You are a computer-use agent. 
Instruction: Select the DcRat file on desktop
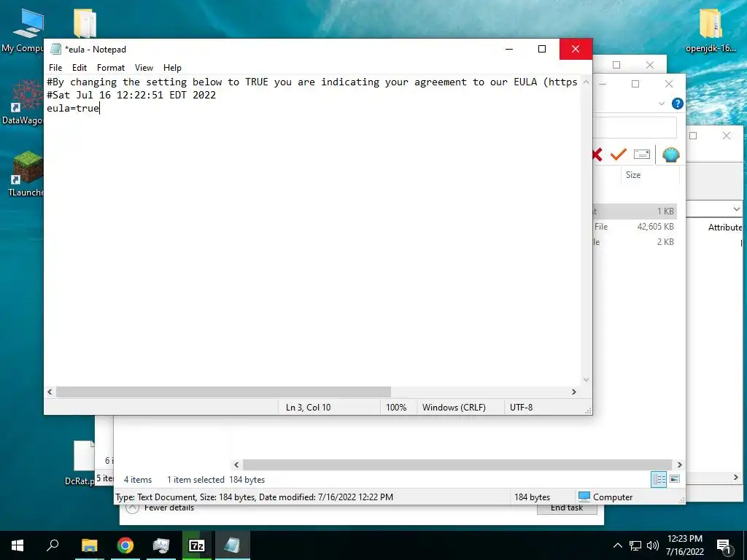[81, 462]
